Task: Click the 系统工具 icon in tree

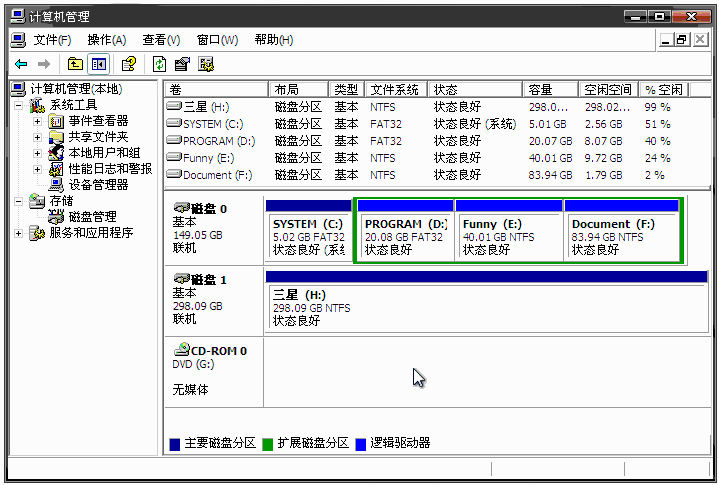Action: [x=37, y=105]
